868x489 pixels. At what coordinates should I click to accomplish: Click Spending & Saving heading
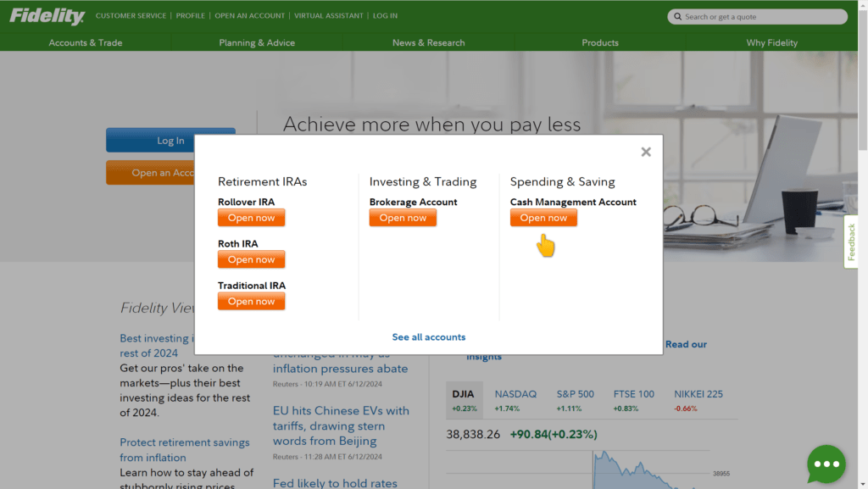pyautogui.click(x=563, y=181)
